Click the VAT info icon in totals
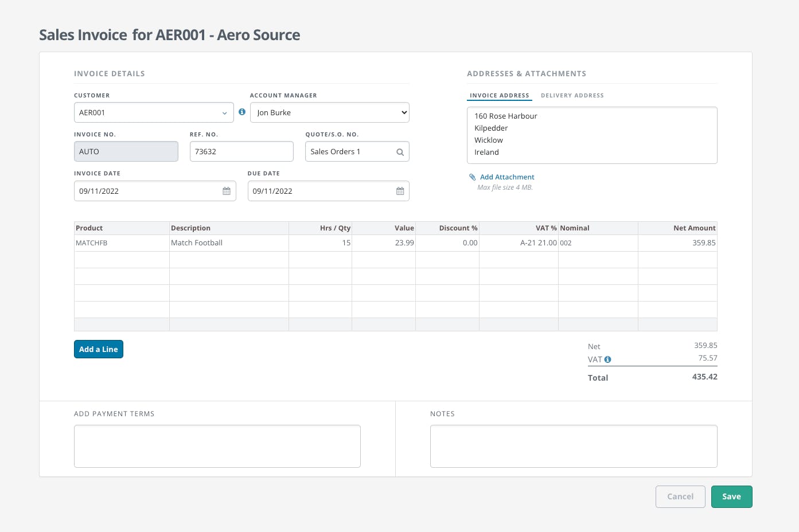 pos(607,359)
